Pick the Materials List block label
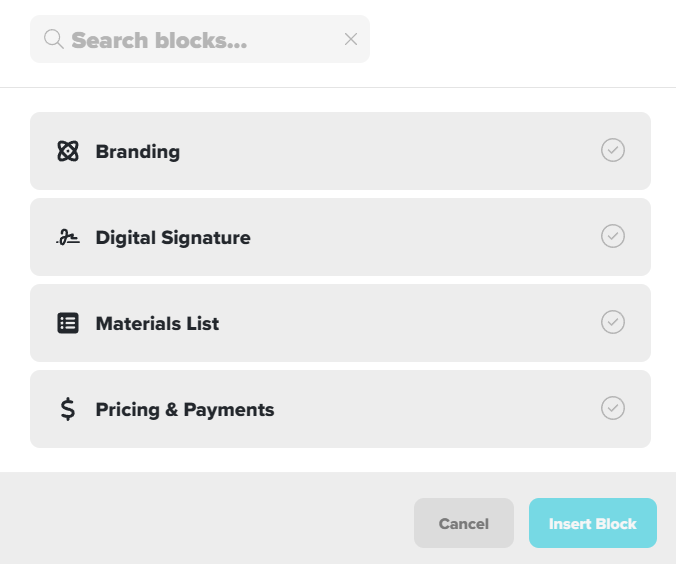The width and height of the screenshot is (676, 564). coord(157,323)
